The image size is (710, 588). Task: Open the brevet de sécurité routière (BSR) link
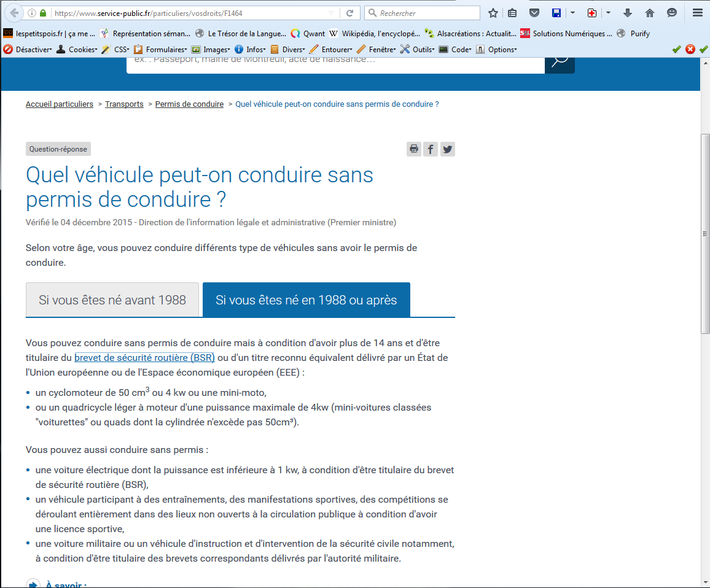pos(144,358)
